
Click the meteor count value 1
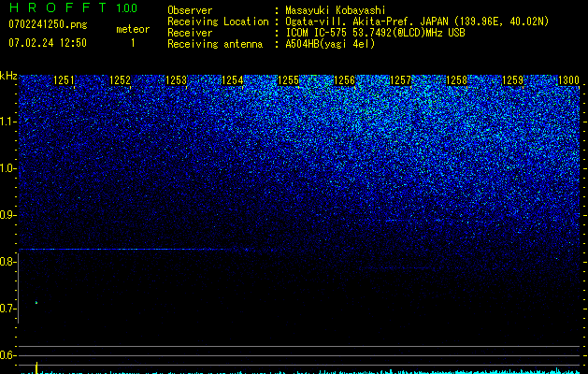point(133,43)
